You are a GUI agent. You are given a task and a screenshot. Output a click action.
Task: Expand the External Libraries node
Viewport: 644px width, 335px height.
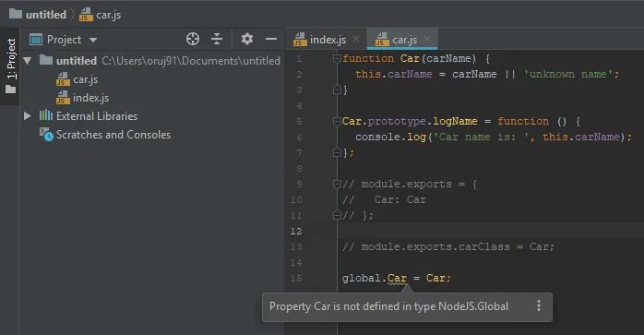(x=27, y=116)
